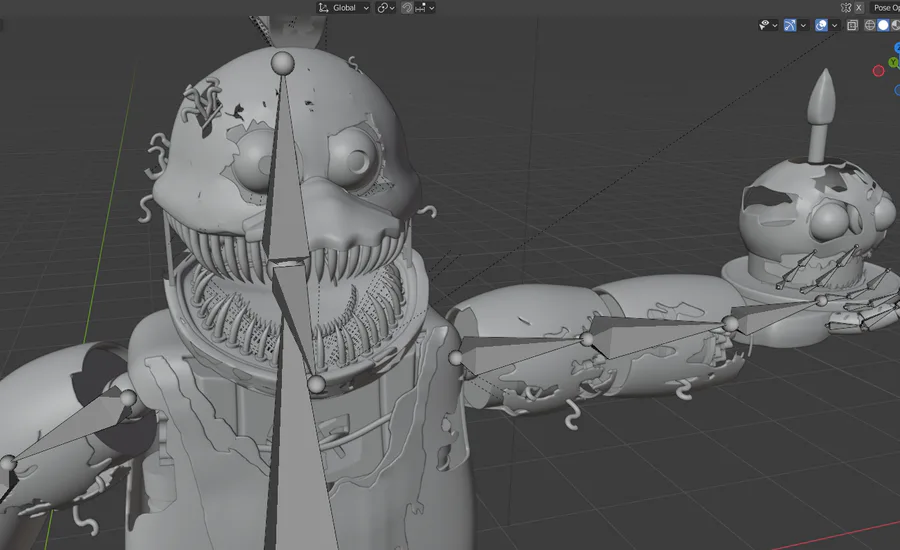Click the butterfly mirror icon

pos(845,7)
